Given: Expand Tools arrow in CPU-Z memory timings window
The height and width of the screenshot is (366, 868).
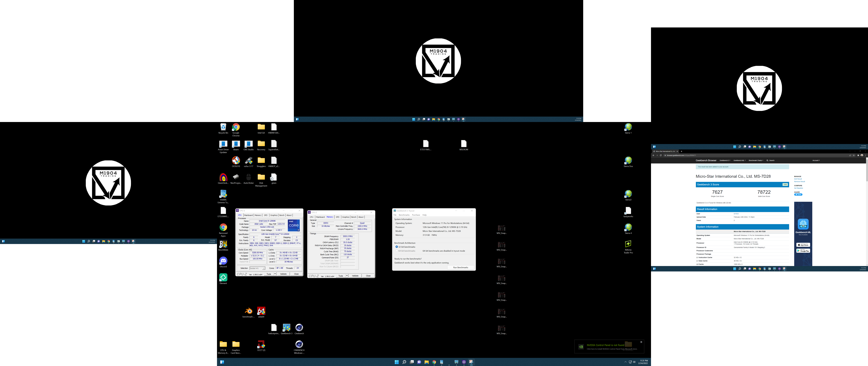Looking at the screenshot, I should coord(347,276).
